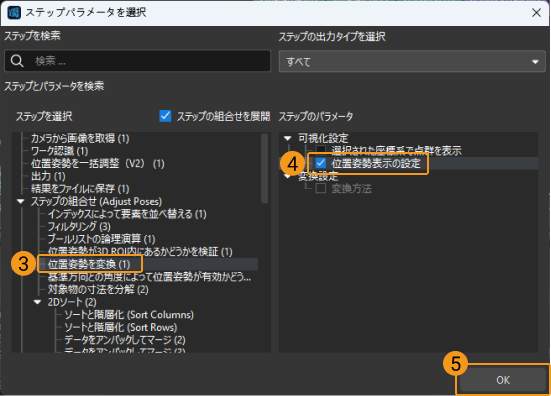
Task: Select 結果をファイルに保存 (1) step
Action: [80, 189]
